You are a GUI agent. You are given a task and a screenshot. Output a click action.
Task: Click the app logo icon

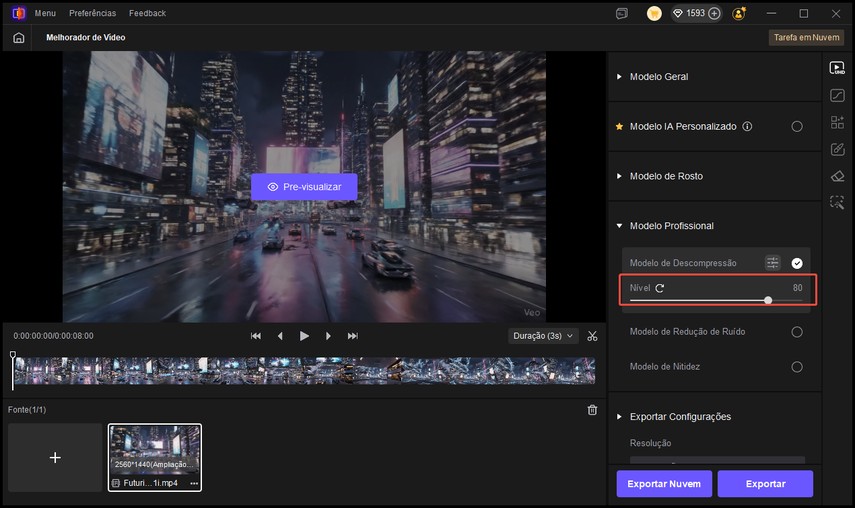pyautogui.click(x=19, y=13)
